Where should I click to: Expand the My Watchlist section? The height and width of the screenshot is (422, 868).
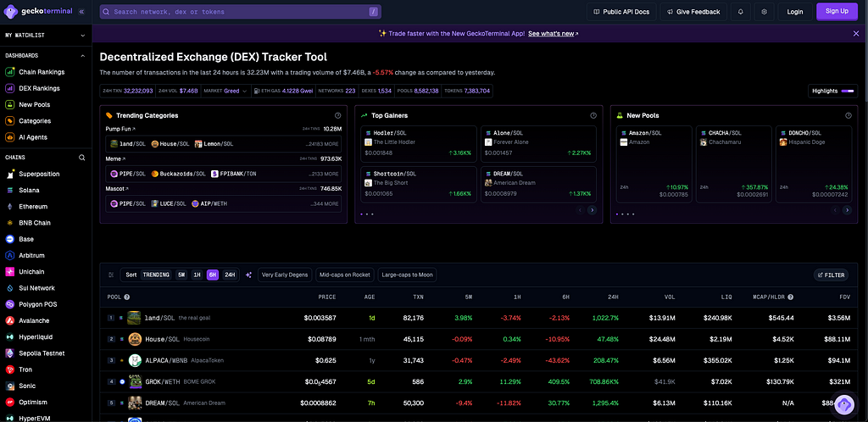(x=83, y=36)
